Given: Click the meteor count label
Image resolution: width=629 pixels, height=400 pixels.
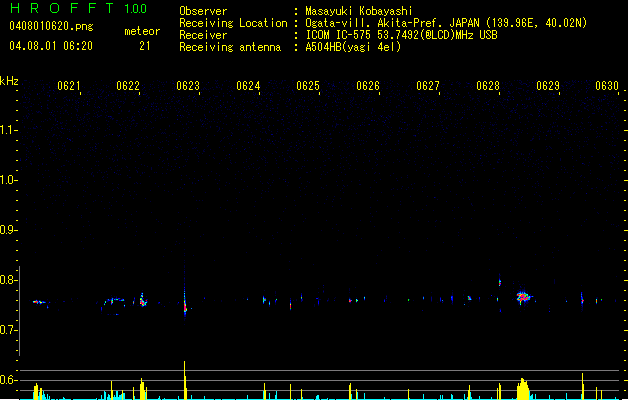Looking at the screenshot, I should [142, 31].
